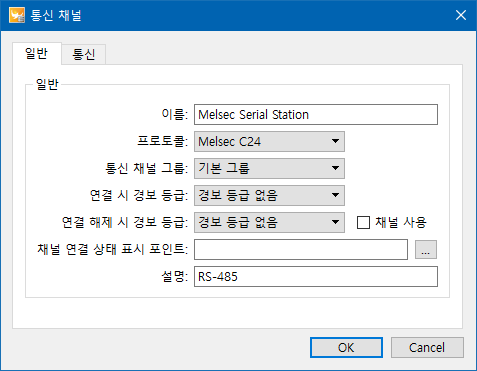Open the 프로토콜 dropdown showing Melsec C24
Viewport: 477px width, 371px height.
269,141
